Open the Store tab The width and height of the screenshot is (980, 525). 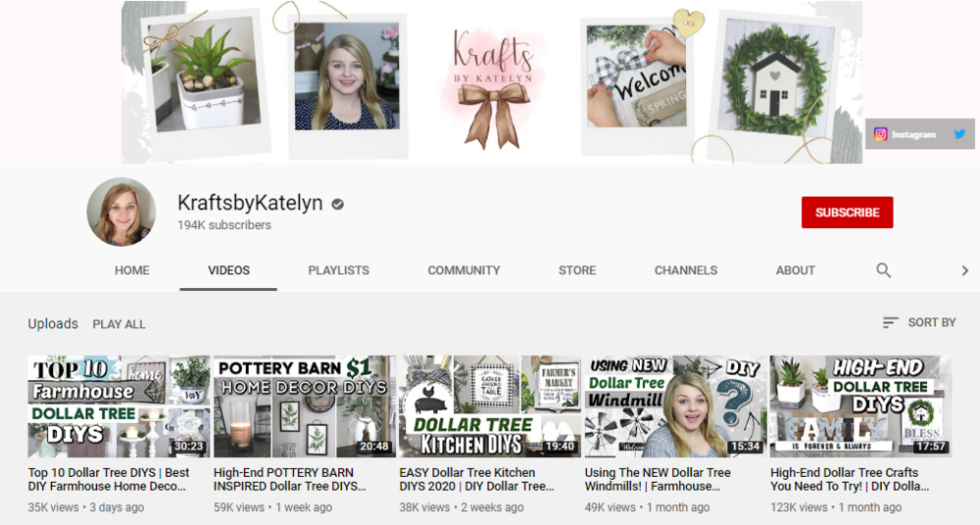pos(577,270)
